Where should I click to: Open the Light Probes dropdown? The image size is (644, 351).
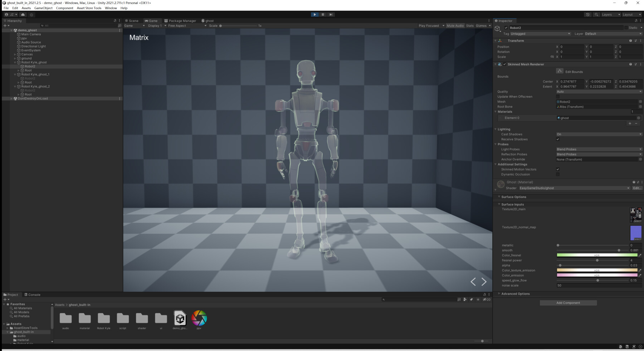[599, 150]
